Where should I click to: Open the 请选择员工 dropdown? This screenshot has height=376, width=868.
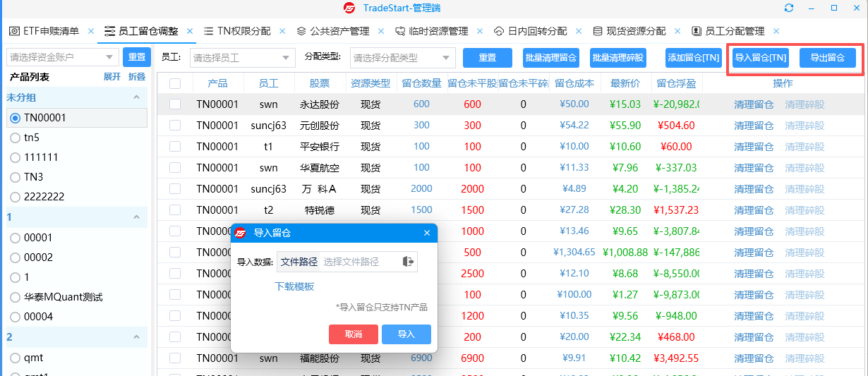242,57
